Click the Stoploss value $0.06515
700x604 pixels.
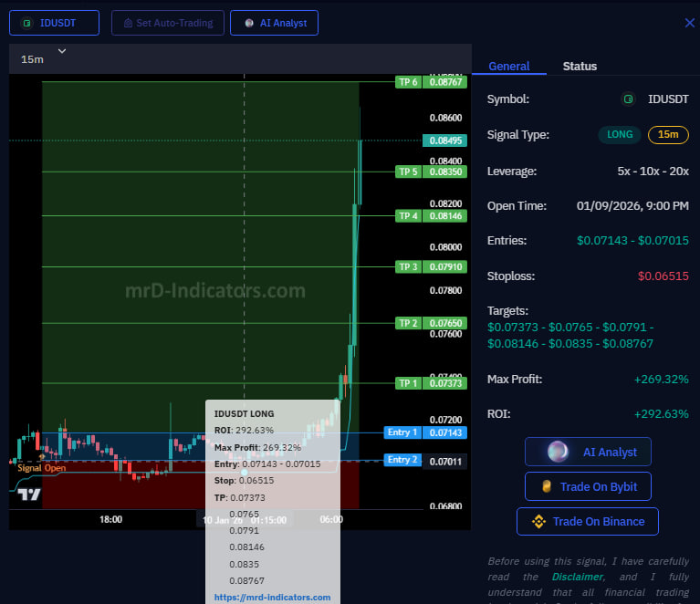coord(663,276)
